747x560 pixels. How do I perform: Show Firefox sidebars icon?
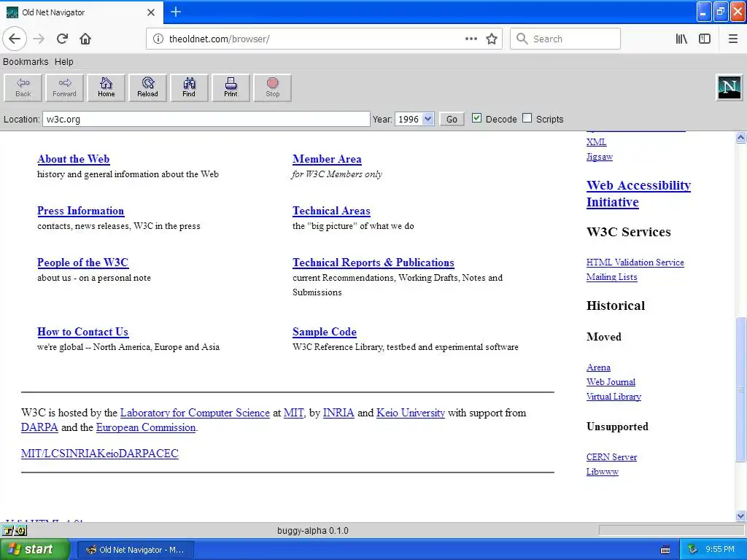705,39
